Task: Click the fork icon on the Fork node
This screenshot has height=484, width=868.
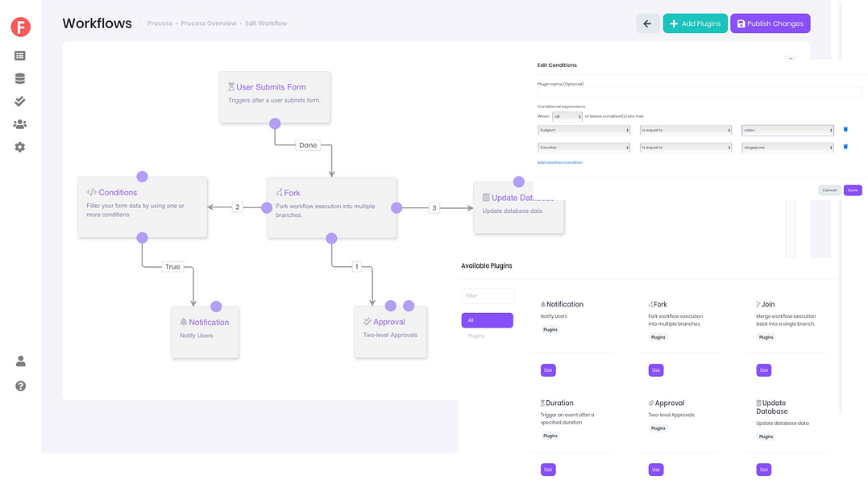Action: [x=279, y=192]
